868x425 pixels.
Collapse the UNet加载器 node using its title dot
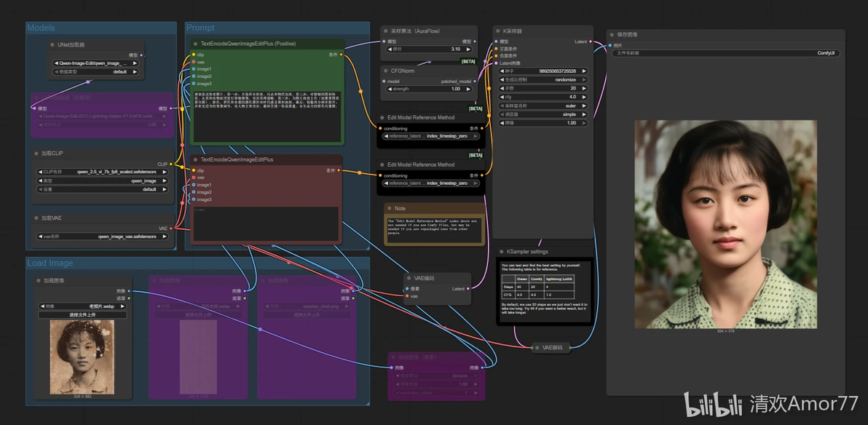coord(53,45)
